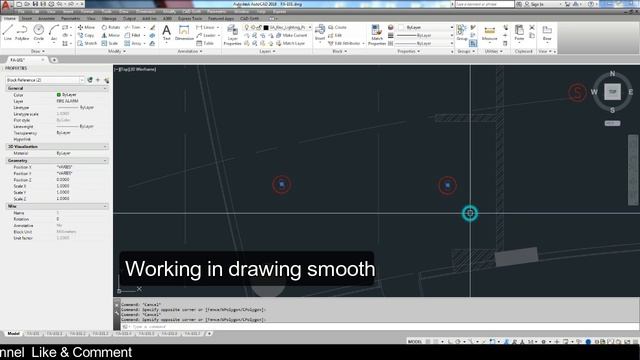Screen dimensions: 640x360
Task: Expand the Modify panel flyout
Action: click(x=117, y=51)
